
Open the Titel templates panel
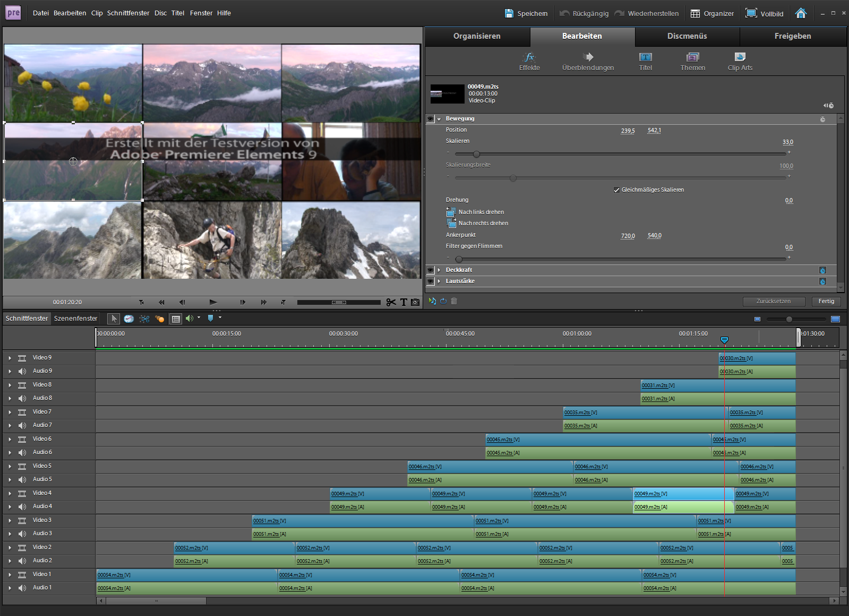tap(646, 62)
